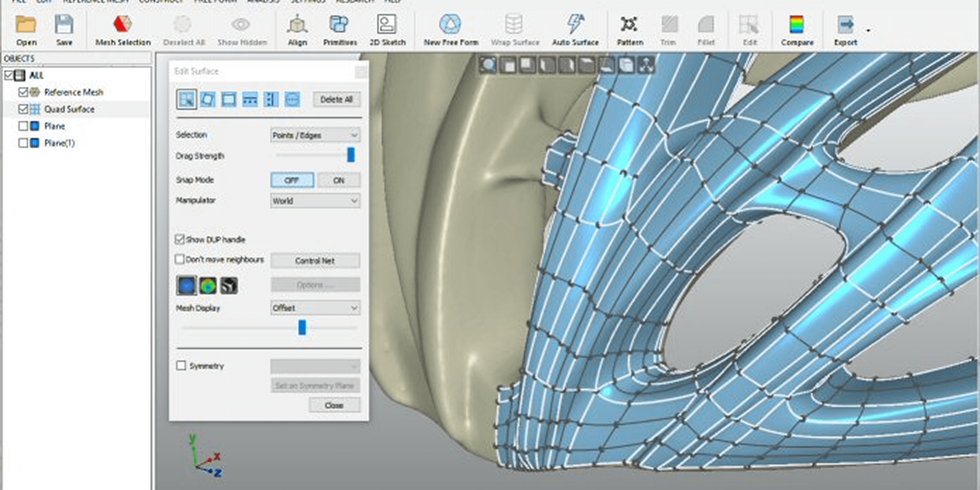Select the rectangle Edit Surface tool icon
The height and width of the screenshot is (490, 980).
coord(229,99)
